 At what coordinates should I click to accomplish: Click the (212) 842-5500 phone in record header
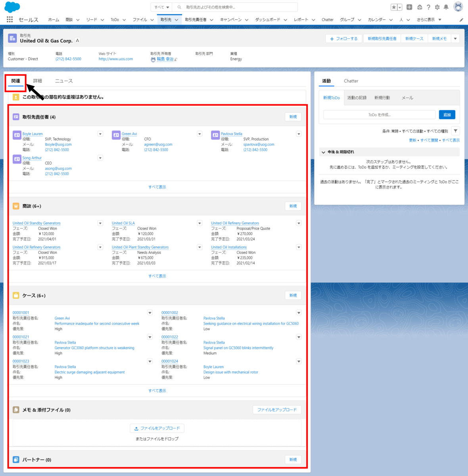[x=68, y=59]
